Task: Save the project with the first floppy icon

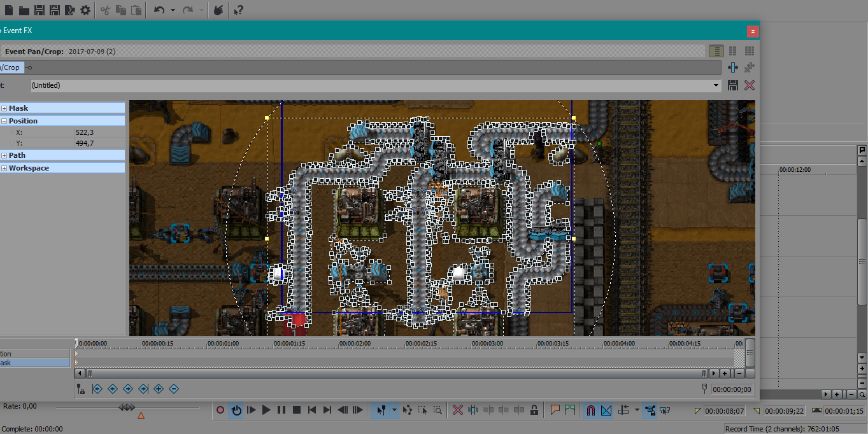Action: click(39, 10)
